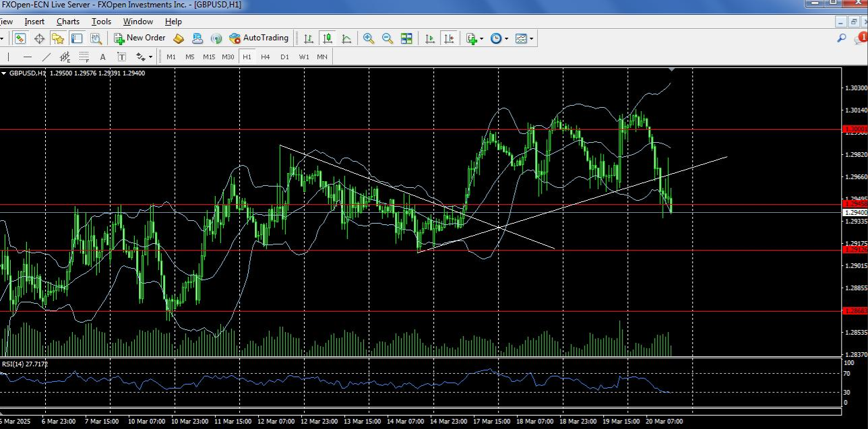Tile chart windows icon
Image resolution: width=868 pixels, height=429 pixels.
point(406,38)
